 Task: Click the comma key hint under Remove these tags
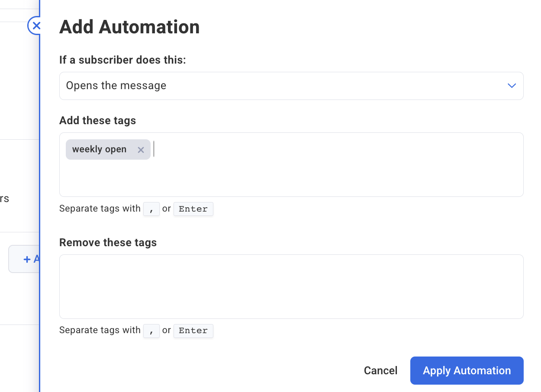[x=151, y=330]
